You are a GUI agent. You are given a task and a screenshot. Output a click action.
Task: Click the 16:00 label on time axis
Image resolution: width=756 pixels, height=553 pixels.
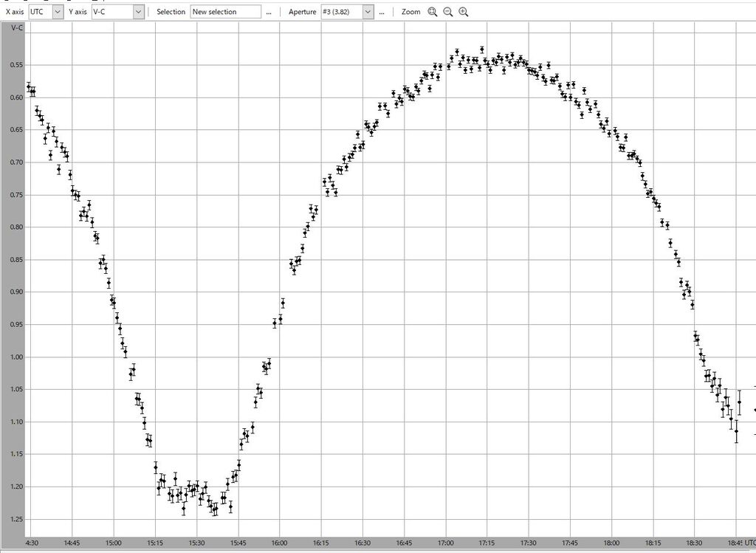click(x=279, y=543)
